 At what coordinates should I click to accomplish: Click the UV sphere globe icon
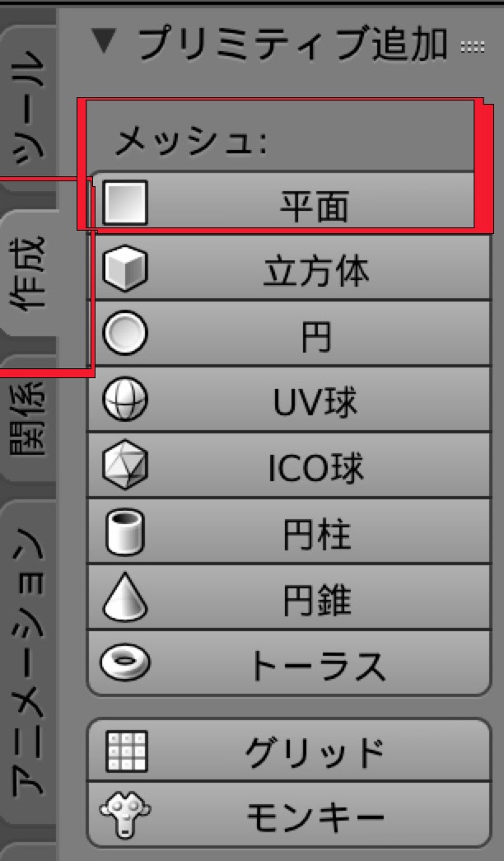(124, 401)
